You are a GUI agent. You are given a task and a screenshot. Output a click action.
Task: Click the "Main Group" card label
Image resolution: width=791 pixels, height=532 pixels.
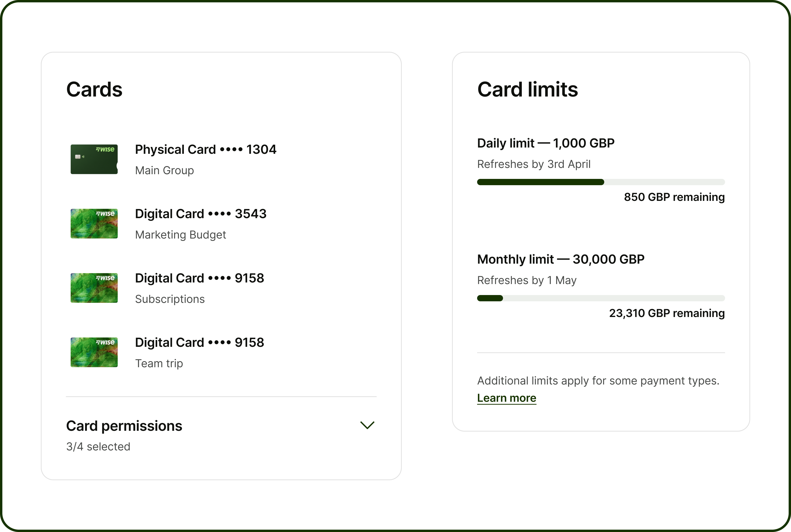coord(165,170)
